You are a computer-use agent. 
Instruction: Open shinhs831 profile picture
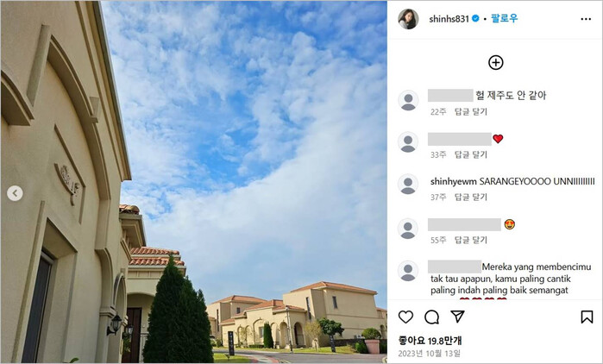pyautogui.click(x=408, y=19)
